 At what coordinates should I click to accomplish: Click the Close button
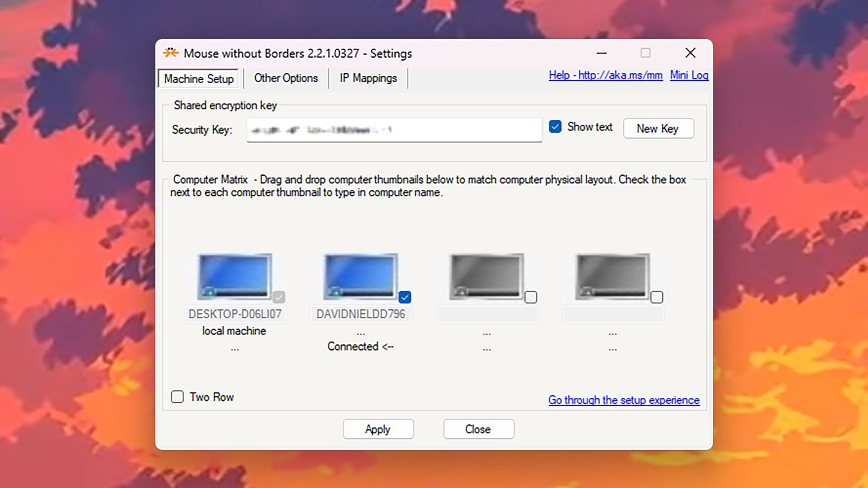(479, 429)
